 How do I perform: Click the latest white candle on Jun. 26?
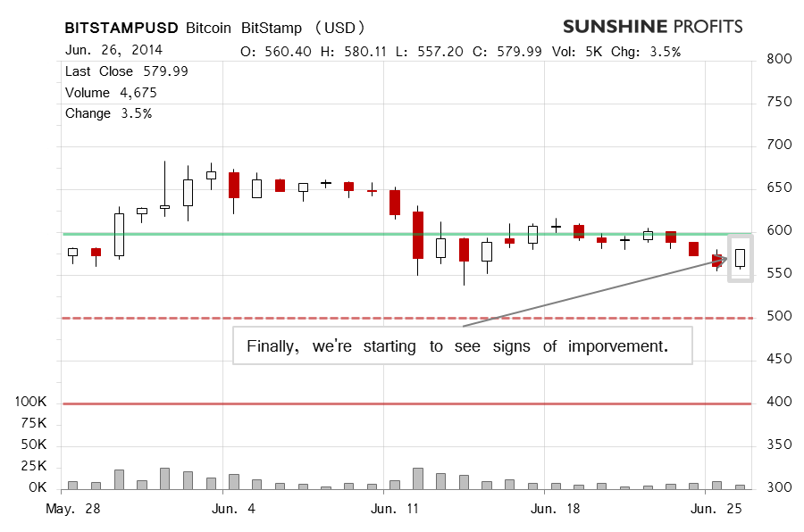pyautogui.click(x=740, y=258)
